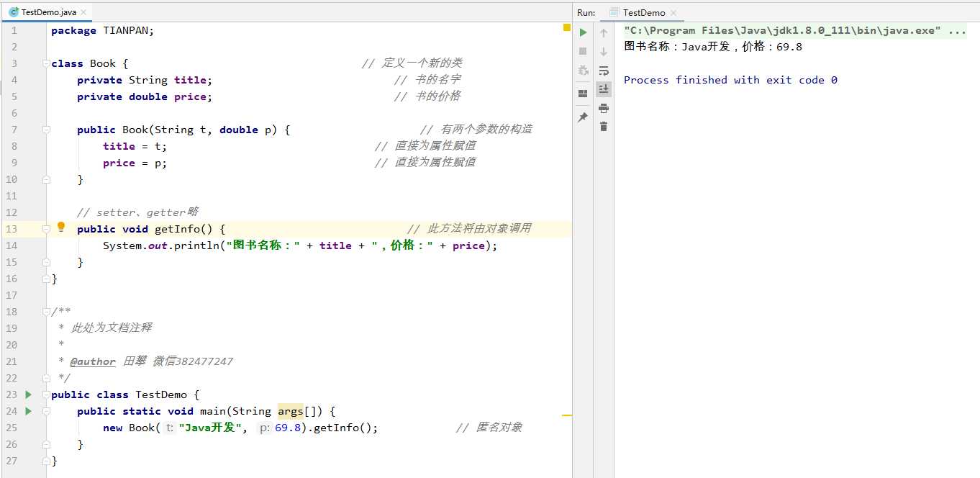Click the Java class icon on TestDemo.java tab
The image size is (980, 478).
point(14,12)
